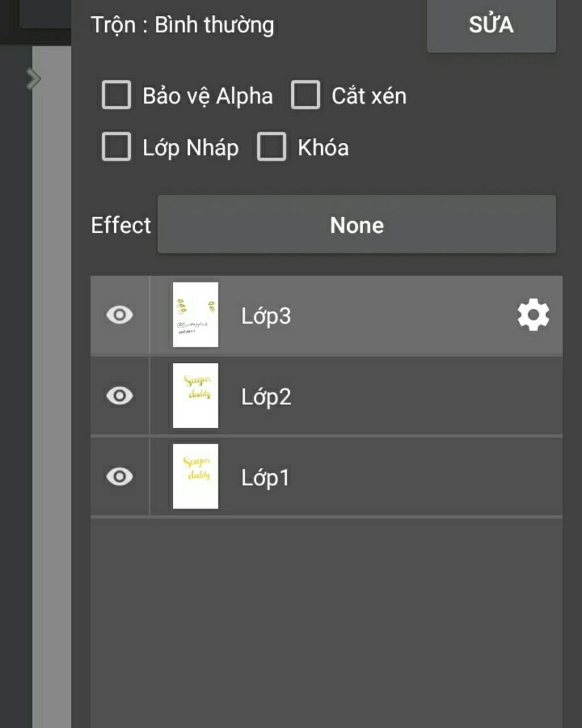Viewport: 582px width, 728px height.
Task: Click the Trộn : Bình thường blend mode text
Action: tap(182, 25)
